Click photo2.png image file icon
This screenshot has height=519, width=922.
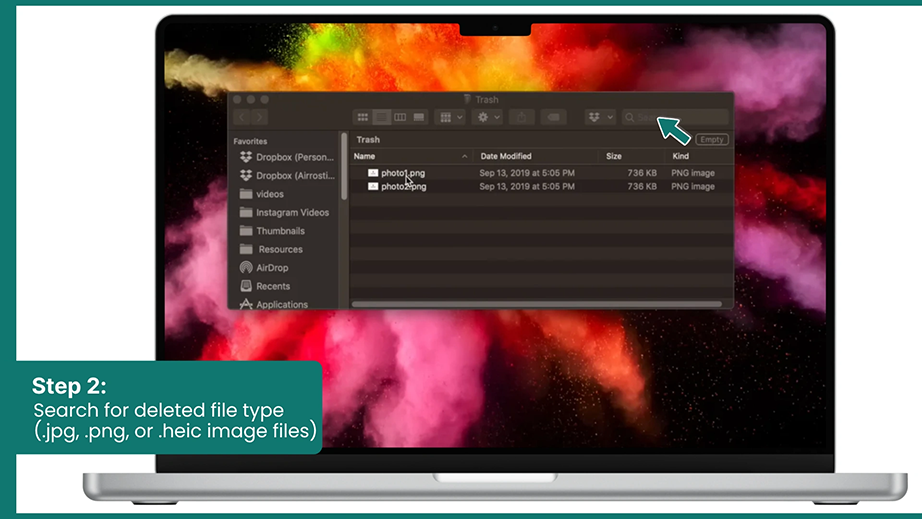(x=373, y=186)
